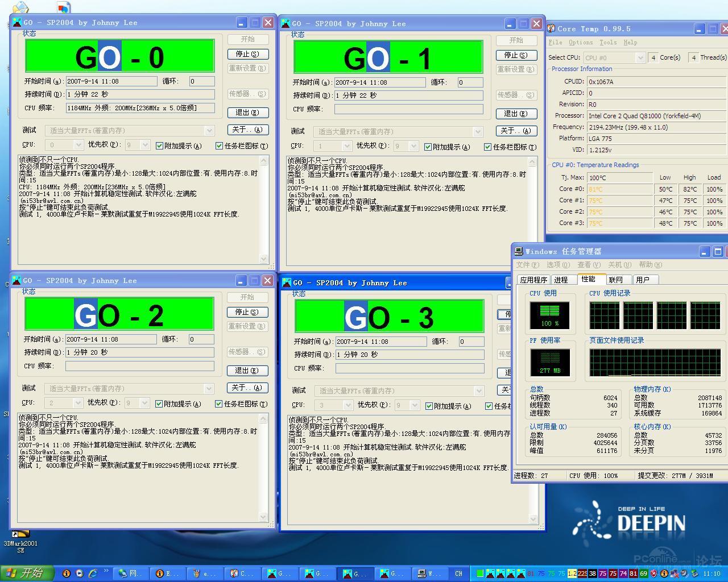The height and width of the screenshot is (582, 728).
Task: Click the 开始时间 field in GO-2 window
Action: point(111,339)
